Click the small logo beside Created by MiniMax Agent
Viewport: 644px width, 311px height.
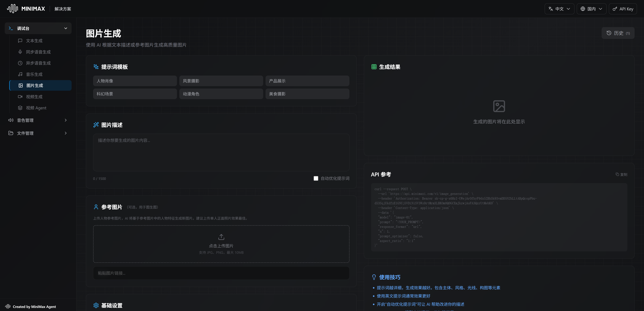8,306
